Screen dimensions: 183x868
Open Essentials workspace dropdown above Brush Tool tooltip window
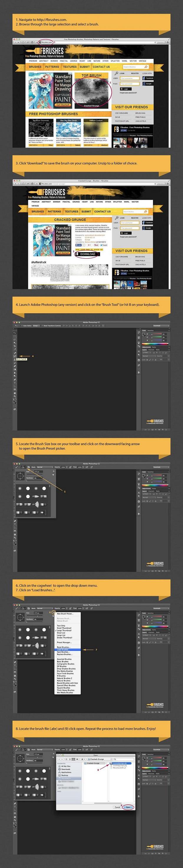161,326
